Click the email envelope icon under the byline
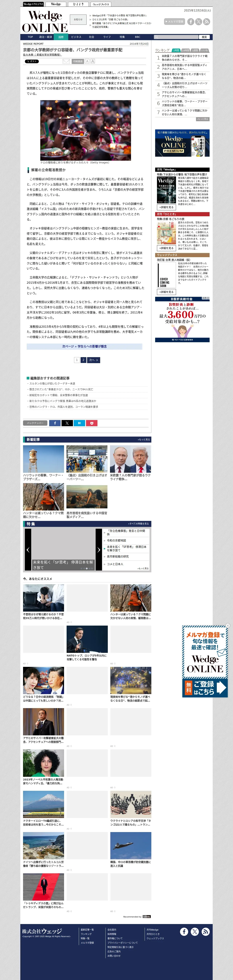Image resolution: width=233 pixels, height=980 pixels. 66,61
